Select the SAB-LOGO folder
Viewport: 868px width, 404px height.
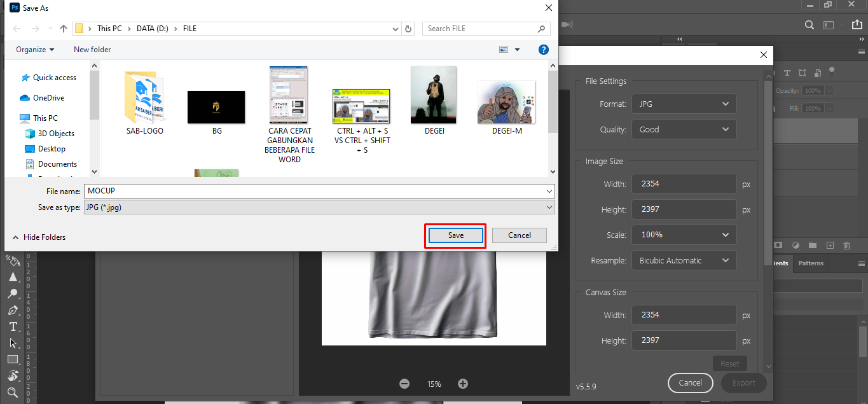pyautogui.click(x=145, y=102)
